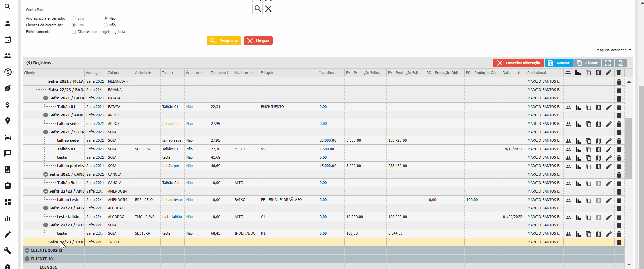Click 5D615RR variedade cell
Screen dimensions: 644x269
[147, 233]
